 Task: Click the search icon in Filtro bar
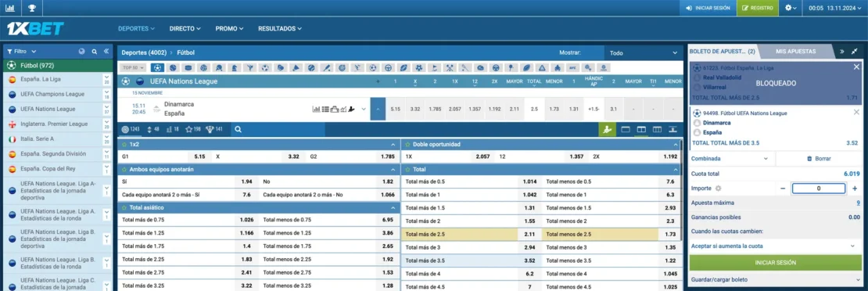pyautogui.click(x=94, y=51)
